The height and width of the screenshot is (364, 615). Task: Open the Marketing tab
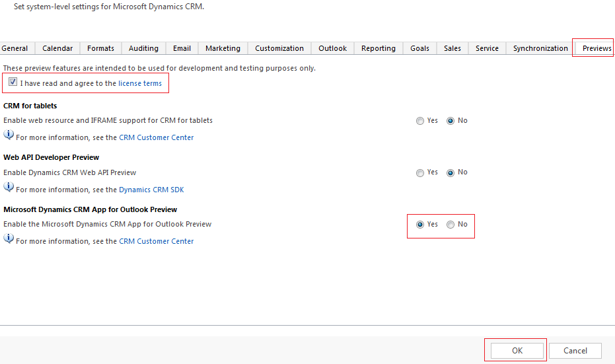click(x=223, y=48)
